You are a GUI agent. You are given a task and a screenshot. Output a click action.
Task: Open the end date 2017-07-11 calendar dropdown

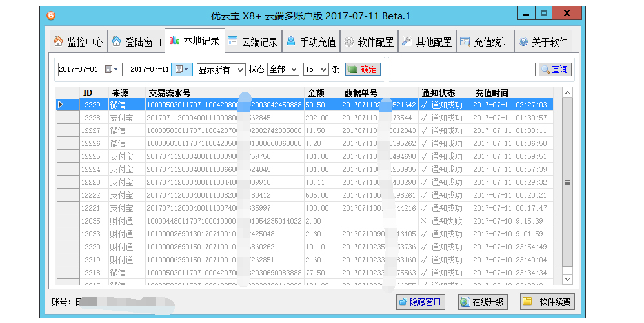click(183, 69)
